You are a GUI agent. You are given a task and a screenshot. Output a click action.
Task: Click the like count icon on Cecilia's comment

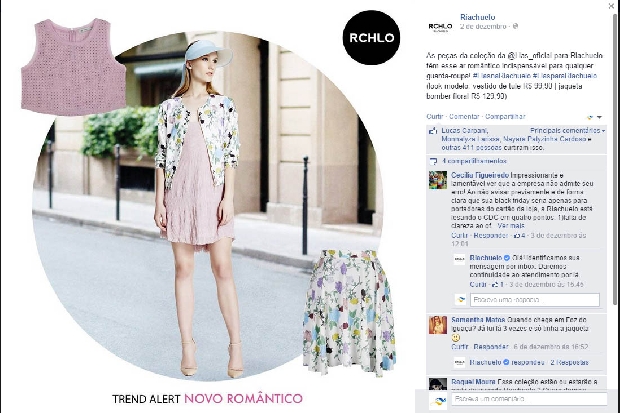click(517, 236)
